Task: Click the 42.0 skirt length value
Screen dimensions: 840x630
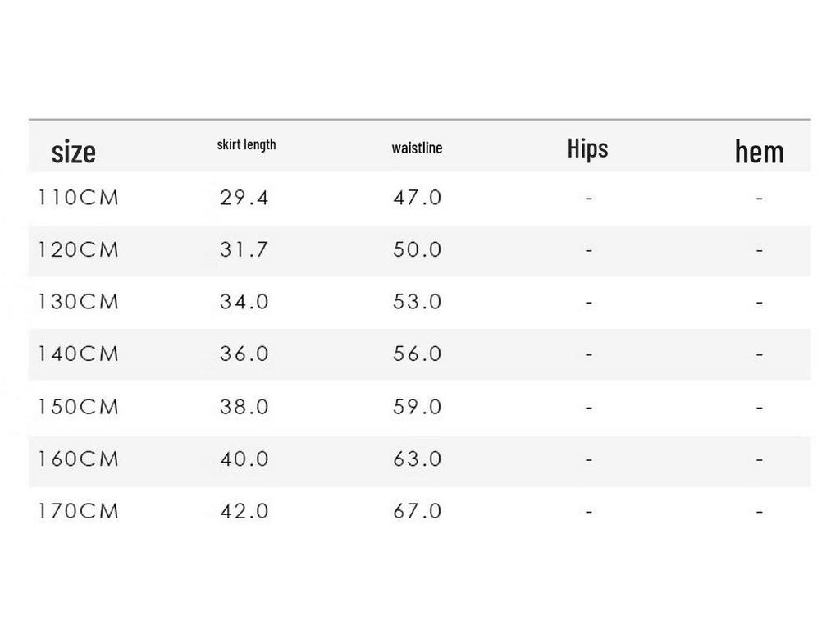Action: pos(244,511)
